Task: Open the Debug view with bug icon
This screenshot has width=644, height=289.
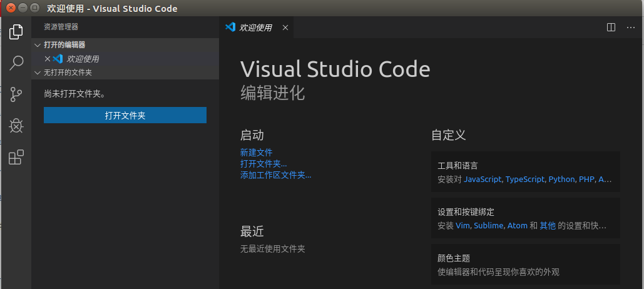Action: 16,126
